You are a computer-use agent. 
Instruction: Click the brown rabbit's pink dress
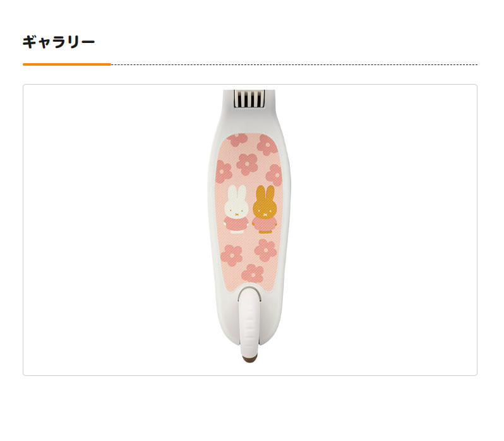[264, 224]
